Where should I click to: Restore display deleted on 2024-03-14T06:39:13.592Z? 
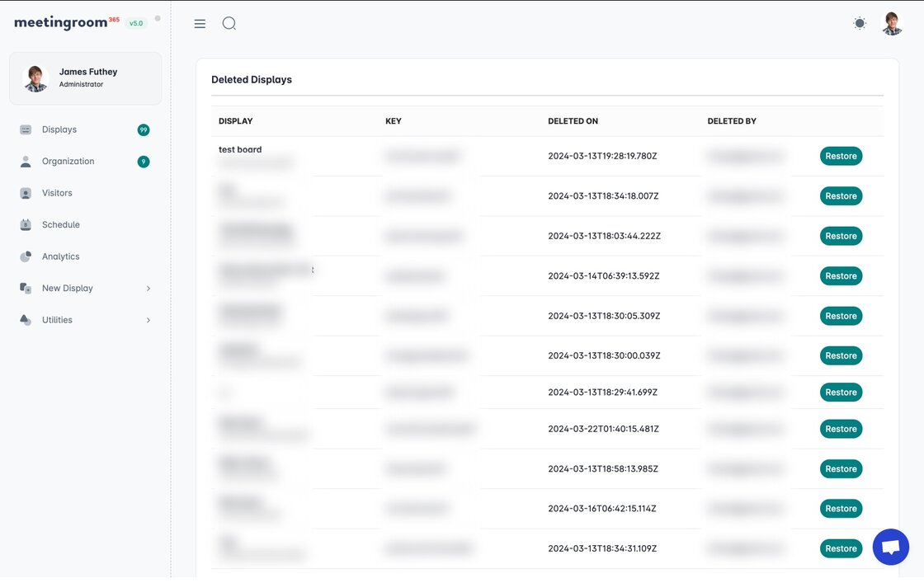click(x=841, y=276)
